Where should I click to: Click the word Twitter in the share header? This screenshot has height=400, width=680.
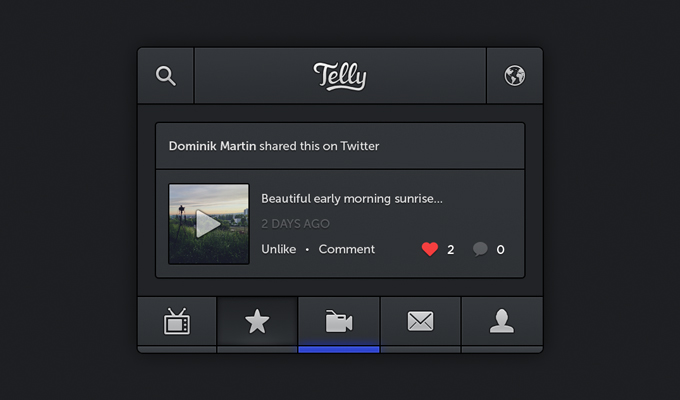(360, 146)
